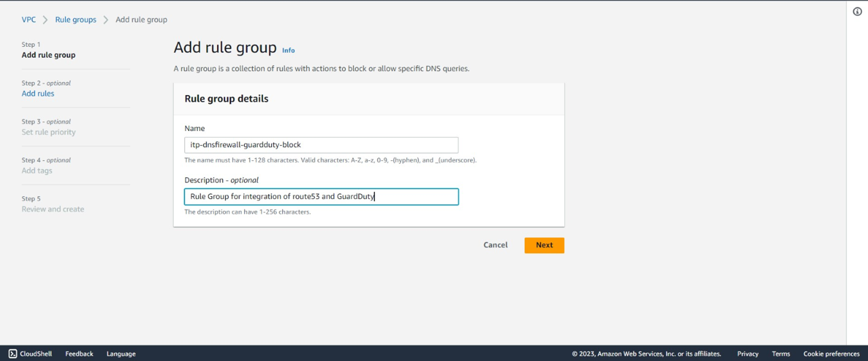Navigate to Rule groups breadcrumb
868x361 pixels.
click(x=75, y=20)
